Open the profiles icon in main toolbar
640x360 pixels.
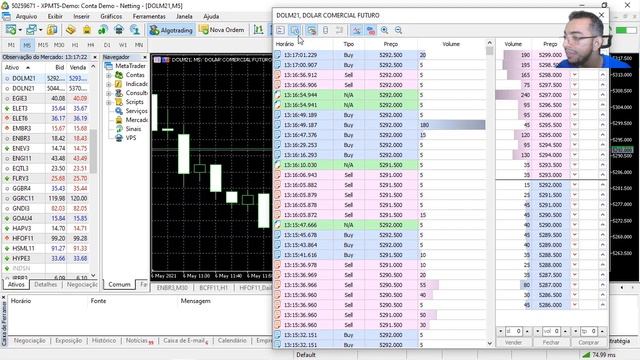31,30
